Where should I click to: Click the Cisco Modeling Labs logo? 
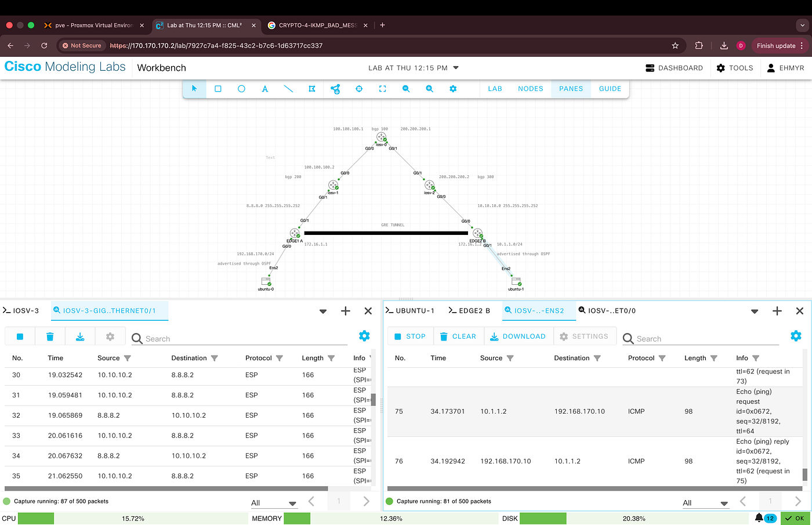click(x=65, y=67)
